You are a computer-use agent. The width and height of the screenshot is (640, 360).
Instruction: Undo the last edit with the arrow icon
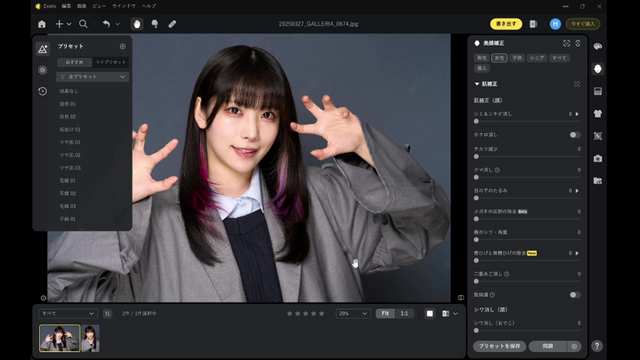(x=106, y=24)
